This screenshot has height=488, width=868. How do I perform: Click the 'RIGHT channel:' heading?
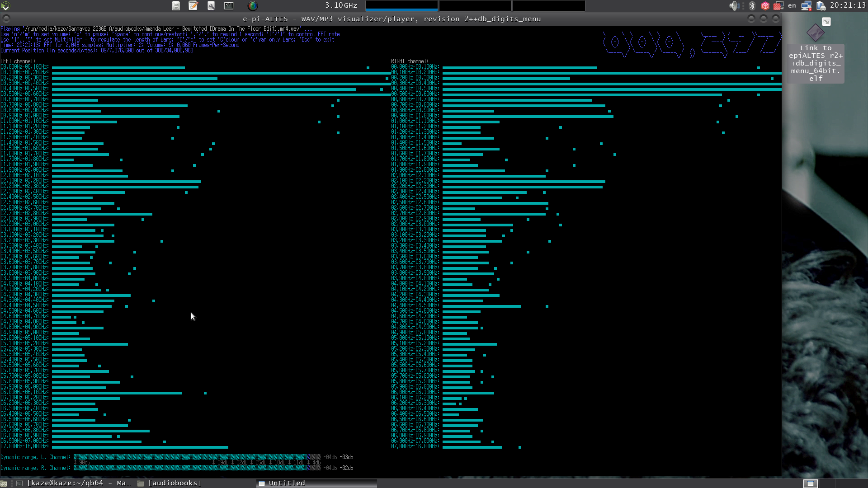410,61
